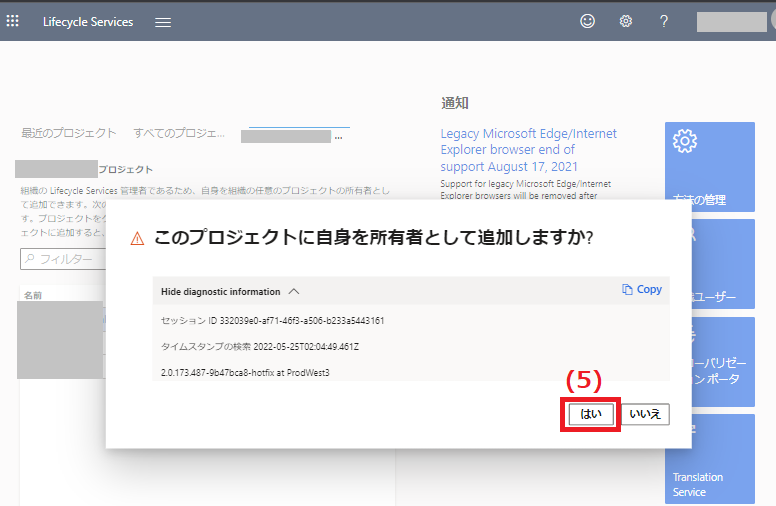Screen dimensions: 776x506
Task: Switch to the 最近のプロジェクト tab
Action: point(69,133)
